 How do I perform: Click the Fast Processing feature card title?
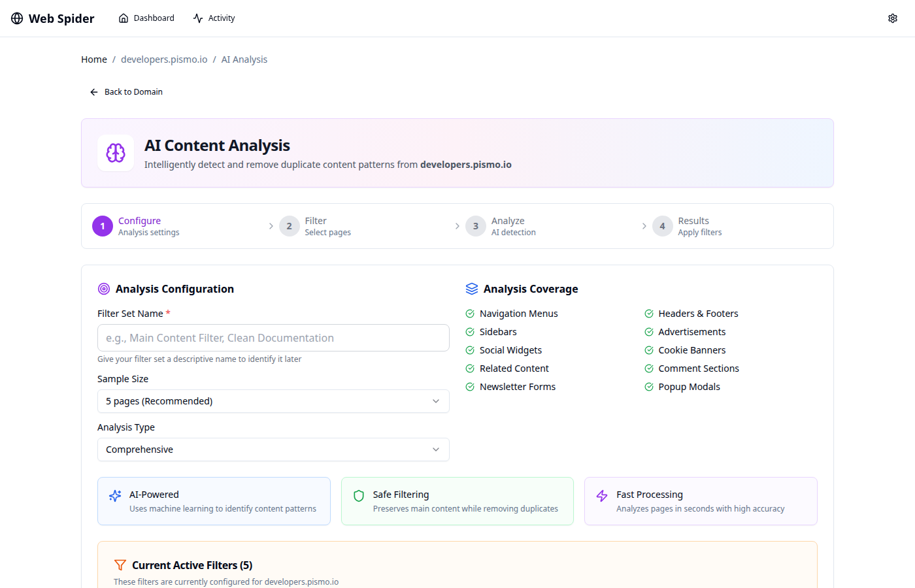point(650,495)
